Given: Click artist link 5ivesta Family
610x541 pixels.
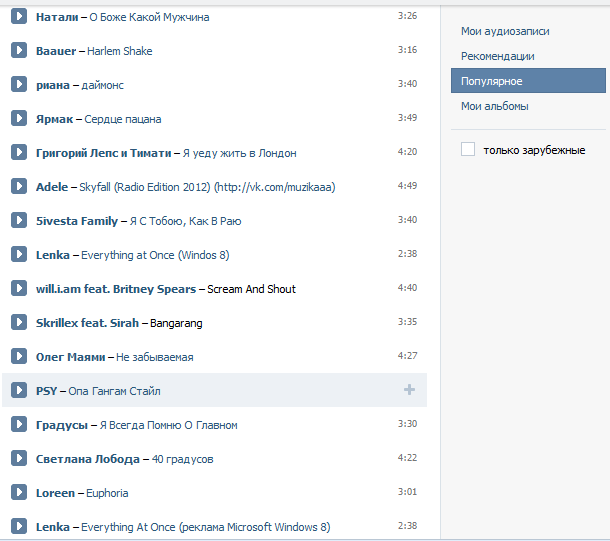Looking at the screenshot, I should click(x=77, y=221).
